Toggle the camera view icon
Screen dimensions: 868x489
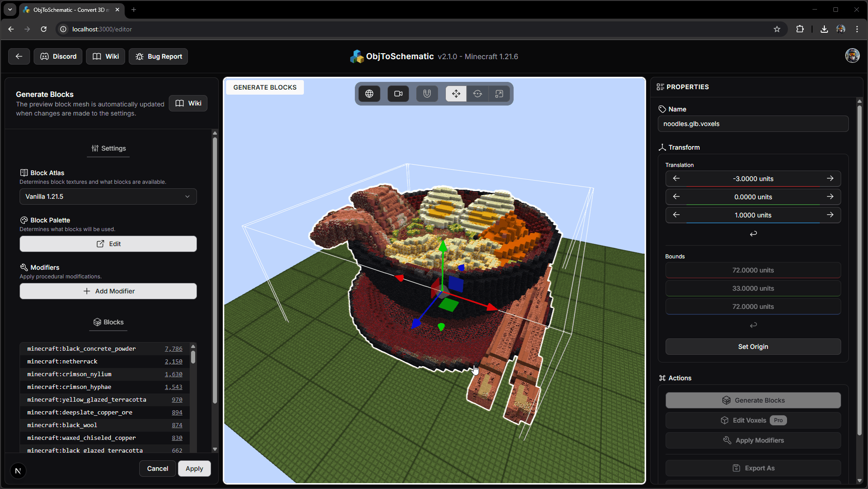point(398,94)
